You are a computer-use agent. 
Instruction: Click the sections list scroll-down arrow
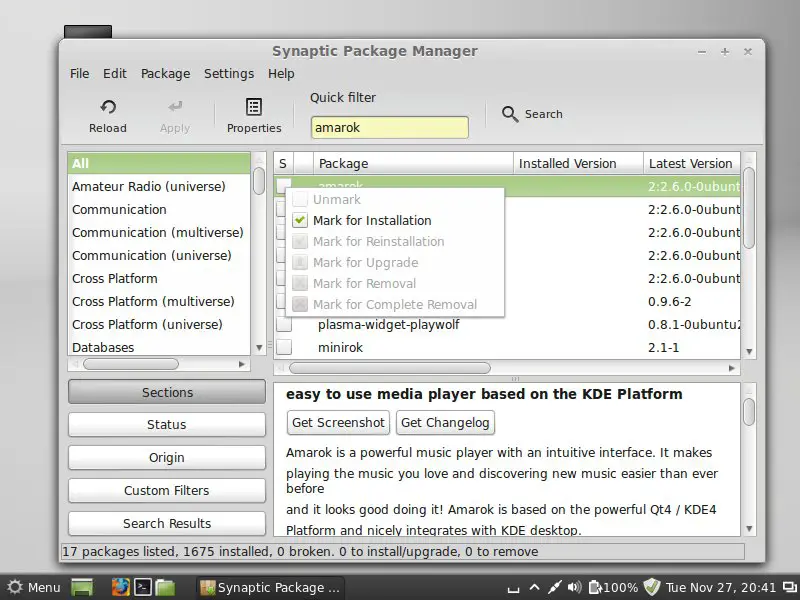(259, 348)
